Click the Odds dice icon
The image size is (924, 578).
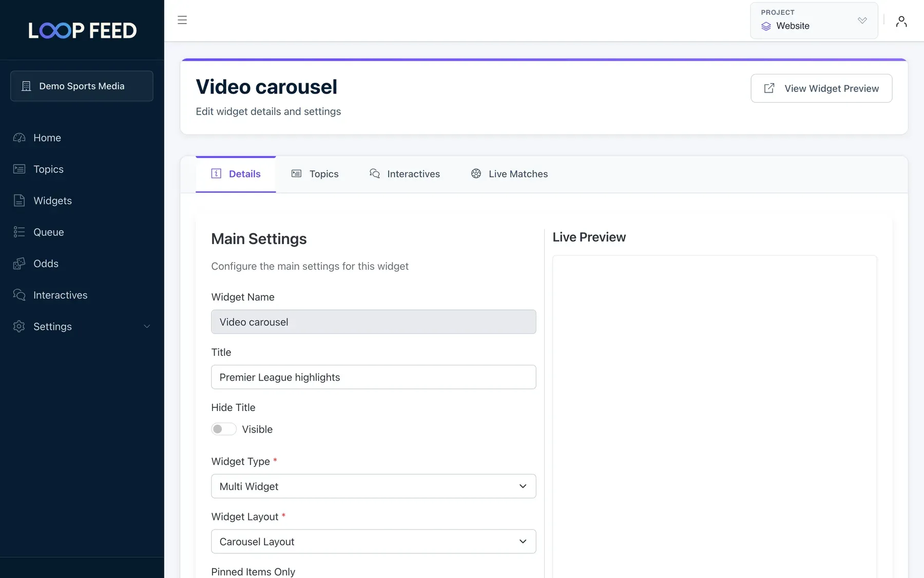(19, 264)
